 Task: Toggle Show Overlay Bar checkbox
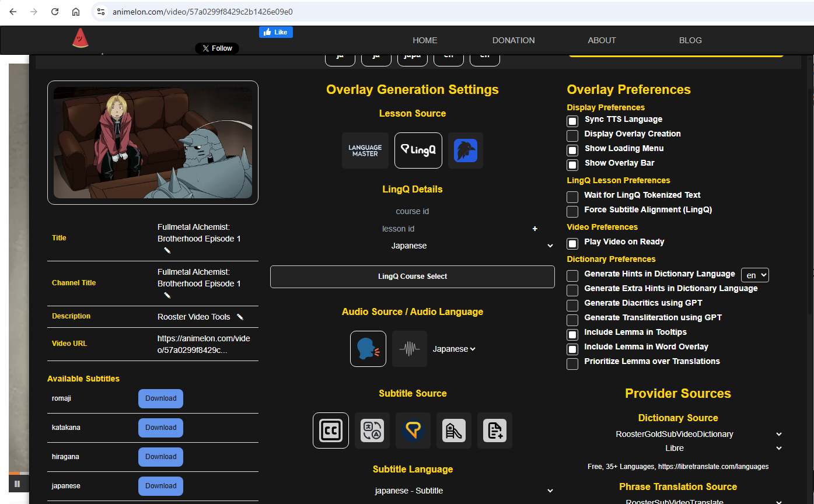[x=572, y=164]
